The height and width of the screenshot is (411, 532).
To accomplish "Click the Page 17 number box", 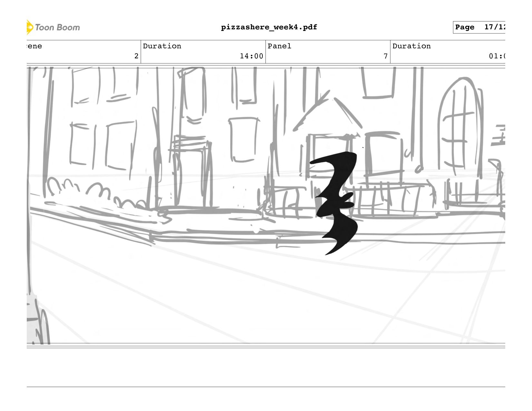I will click(479, 27).
